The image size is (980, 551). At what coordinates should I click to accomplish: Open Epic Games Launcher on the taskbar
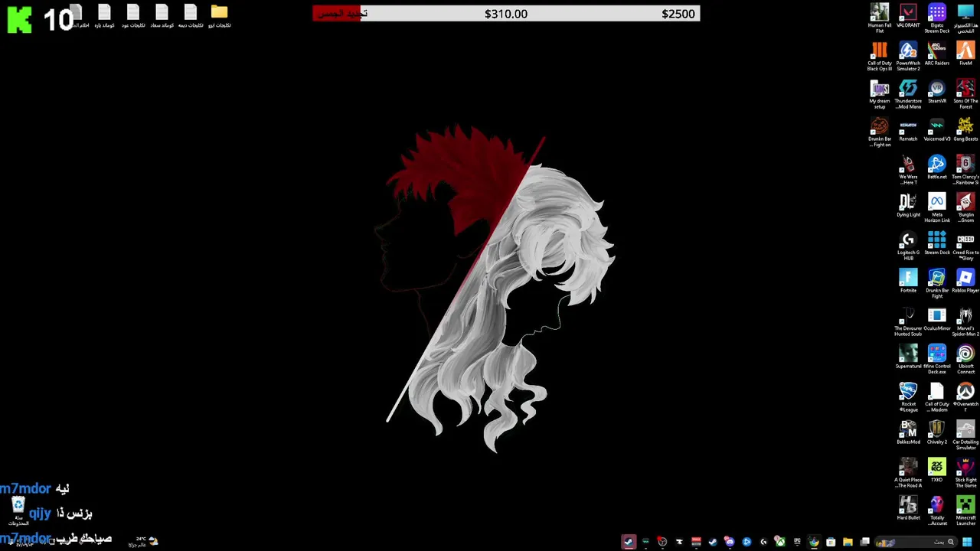point(797,542)
